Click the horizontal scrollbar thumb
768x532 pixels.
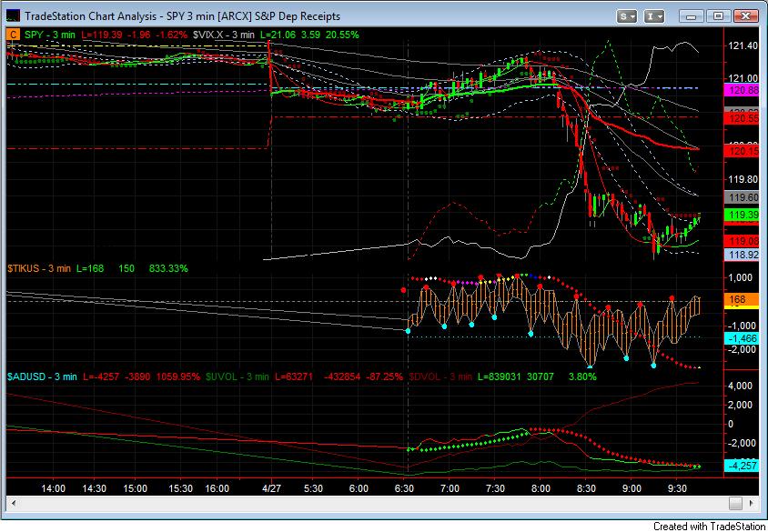coord(735,503)
